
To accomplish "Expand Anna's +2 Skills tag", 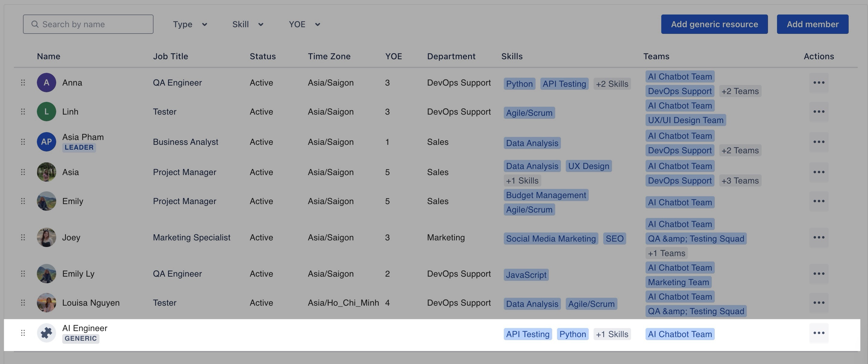I will pyautogui.click(x=612, y=84).
